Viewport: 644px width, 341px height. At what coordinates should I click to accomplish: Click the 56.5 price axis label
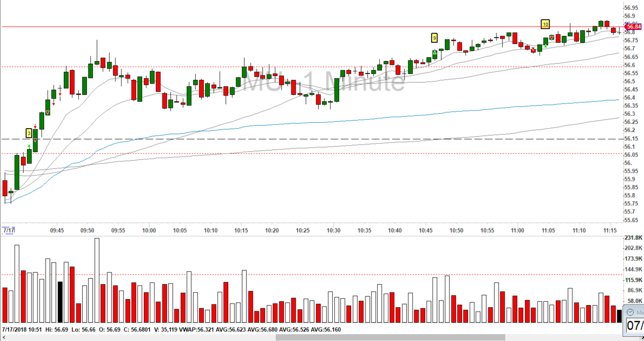(630, 81)
